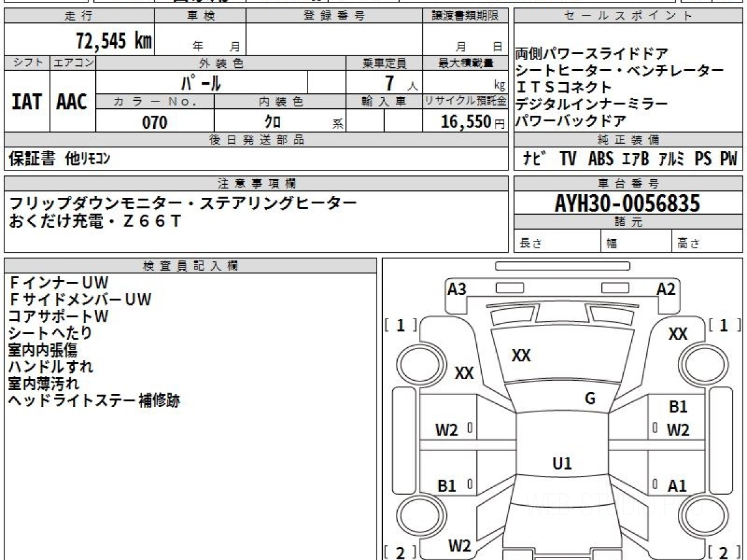This screenshot has height=560, width=747.
Task: Select the seating capacity value 7 人
Action: click(401, 83)
